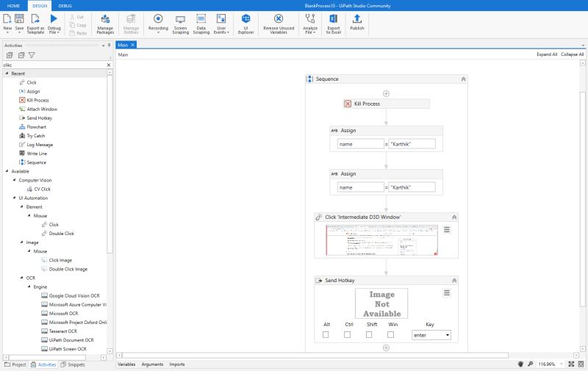This screenshot has height=371, width=588.
Task: Save the current workflow file
Action: 19,24
